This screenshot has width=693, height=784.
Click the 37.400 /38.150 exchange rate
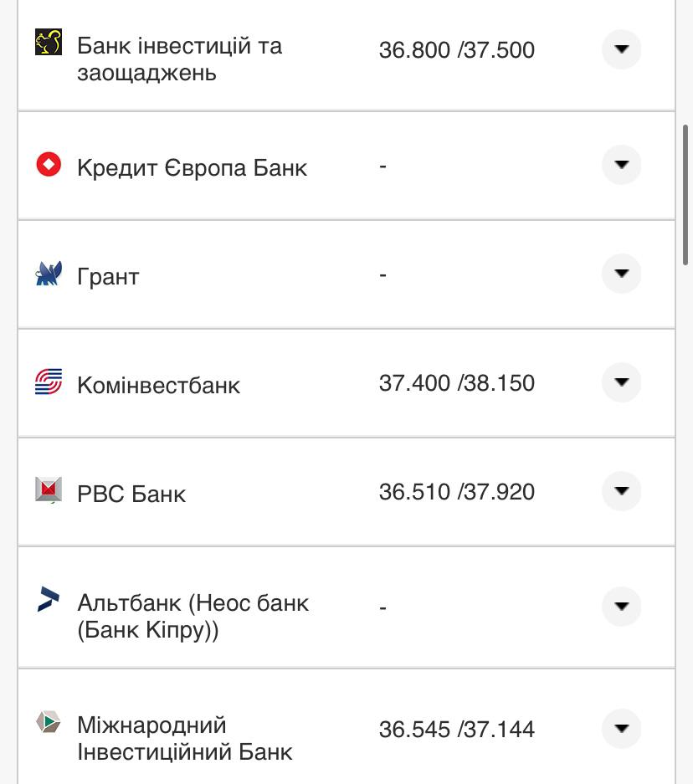456,383
